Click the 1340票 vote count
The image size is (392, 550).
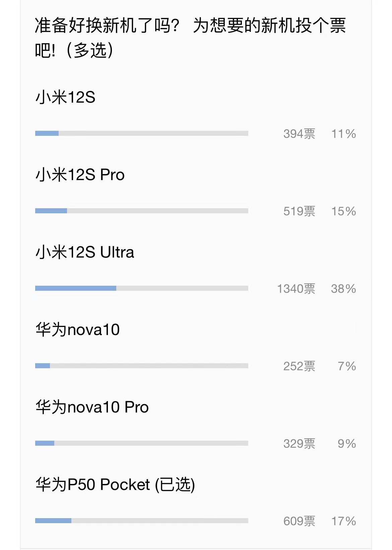point(296,289)
